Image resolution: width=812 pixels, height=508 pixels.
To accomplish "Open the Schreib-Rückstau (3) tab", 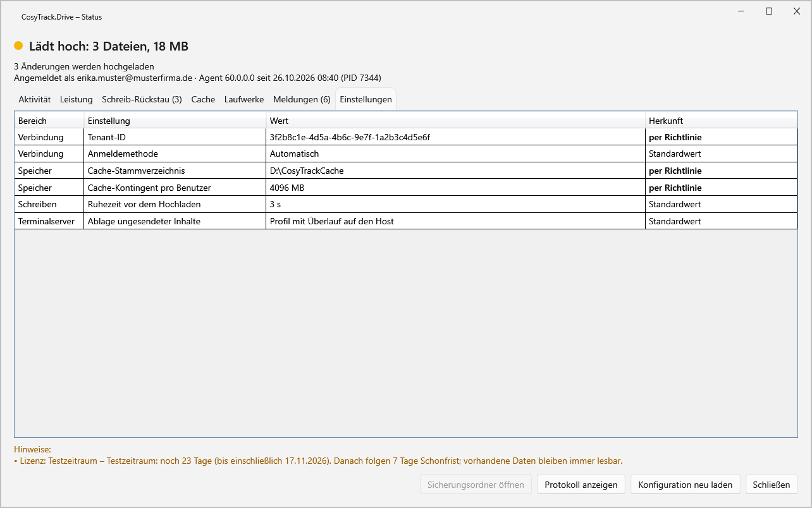I will point(142,99).
